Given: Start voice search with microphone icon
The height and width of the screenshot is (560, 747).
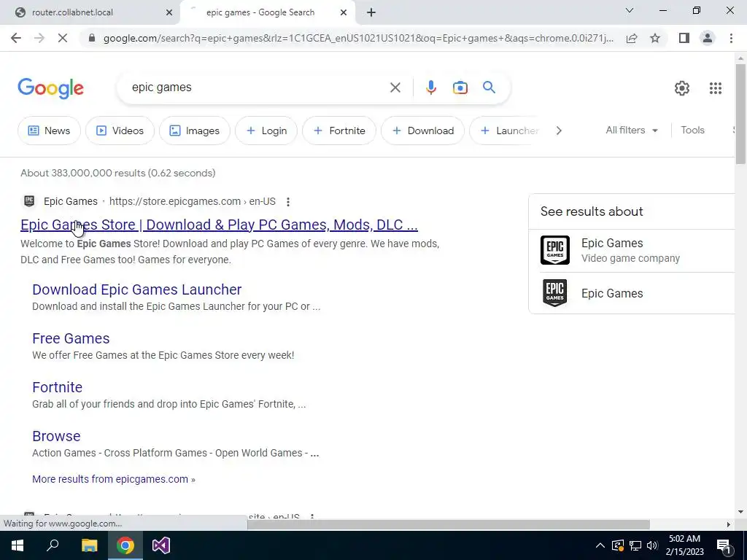Looking at the screenshot, I should click(x=430, y=87).
